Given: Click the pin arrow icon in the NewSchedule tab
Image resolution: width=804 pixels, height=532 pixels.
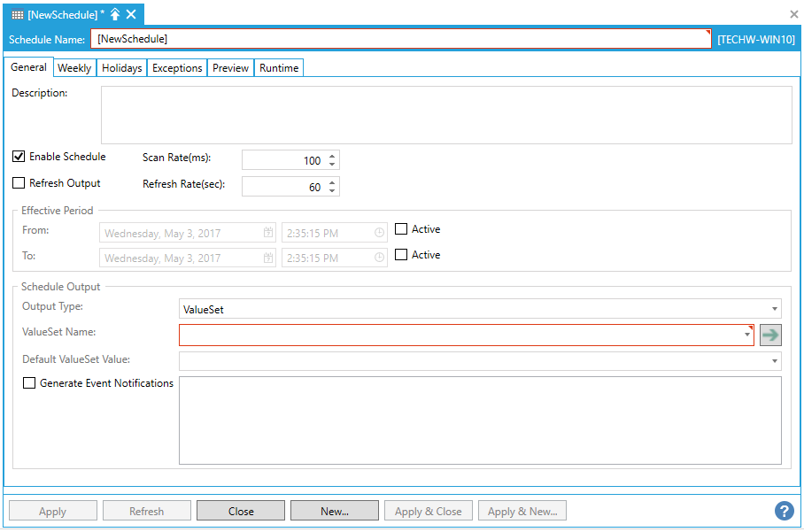Looking at the screenshot, I should coord(115,14).
